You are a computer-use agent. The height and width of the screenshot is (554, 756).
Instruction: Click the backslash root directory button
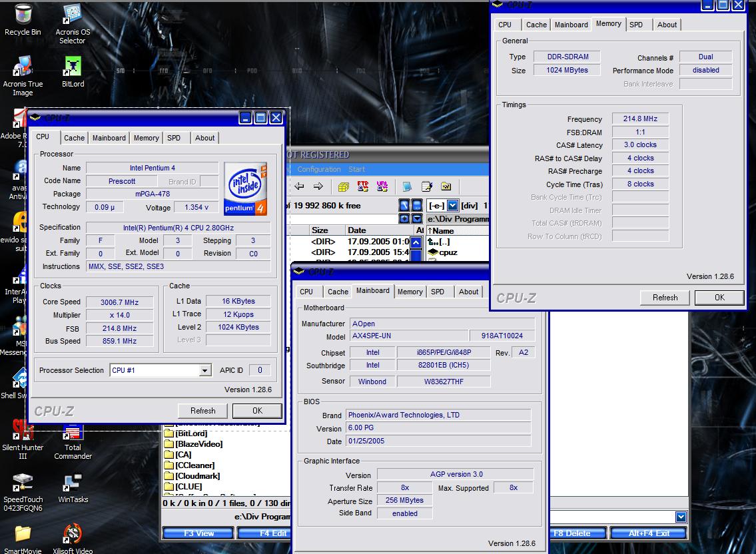click(404, 205)
